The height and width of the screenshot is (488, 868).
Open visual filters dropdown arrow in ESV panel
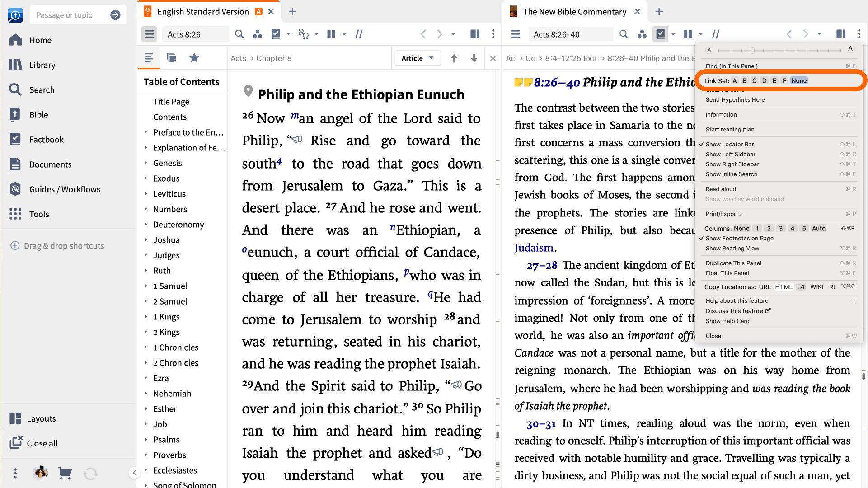[288, 34]
